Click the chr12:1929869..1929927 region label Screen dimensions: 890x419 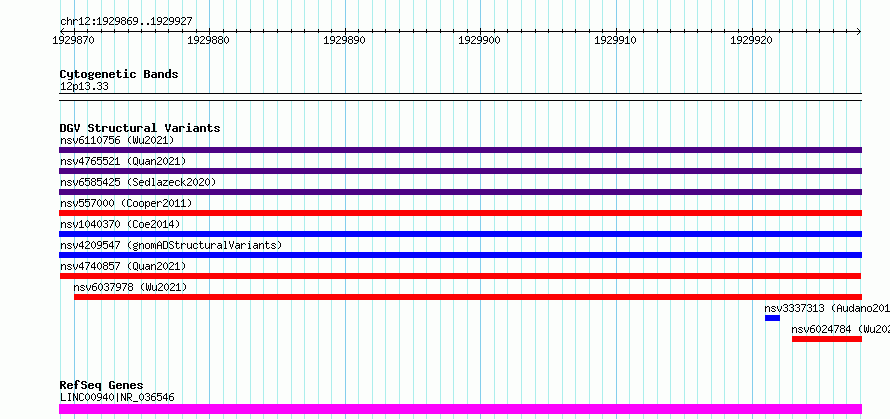[x=126, y=21]
